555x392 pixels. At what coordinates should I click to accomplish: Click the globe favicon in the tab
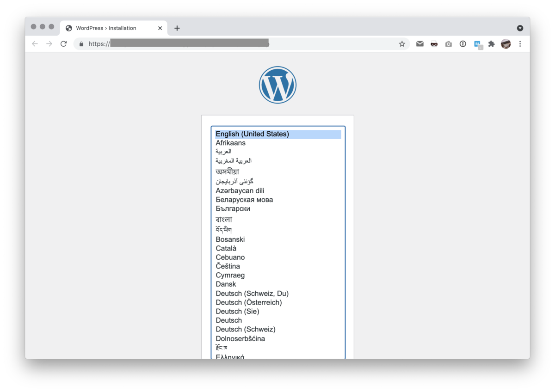(69, 28)
